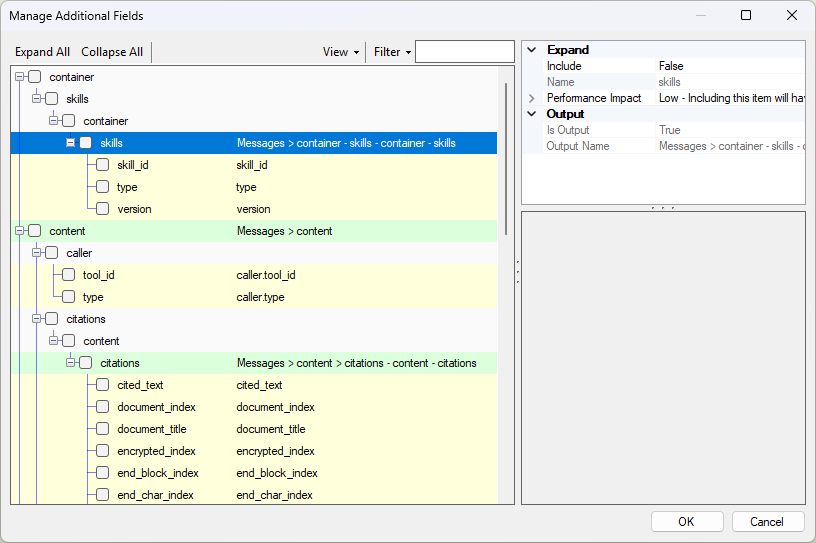Screen dimensions: 816x543
Task: Click the tree view vertical scrollbar
Action: coord(506,159)
